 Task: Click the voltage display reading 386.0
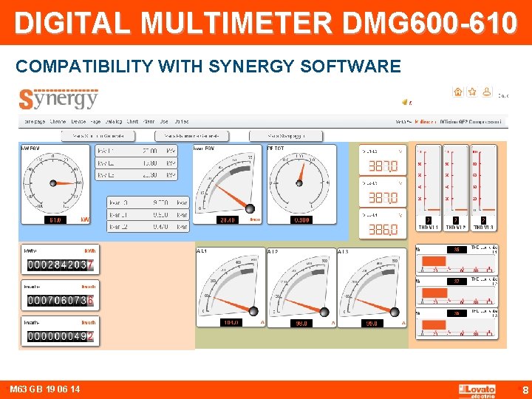click(x=383, y=224)
